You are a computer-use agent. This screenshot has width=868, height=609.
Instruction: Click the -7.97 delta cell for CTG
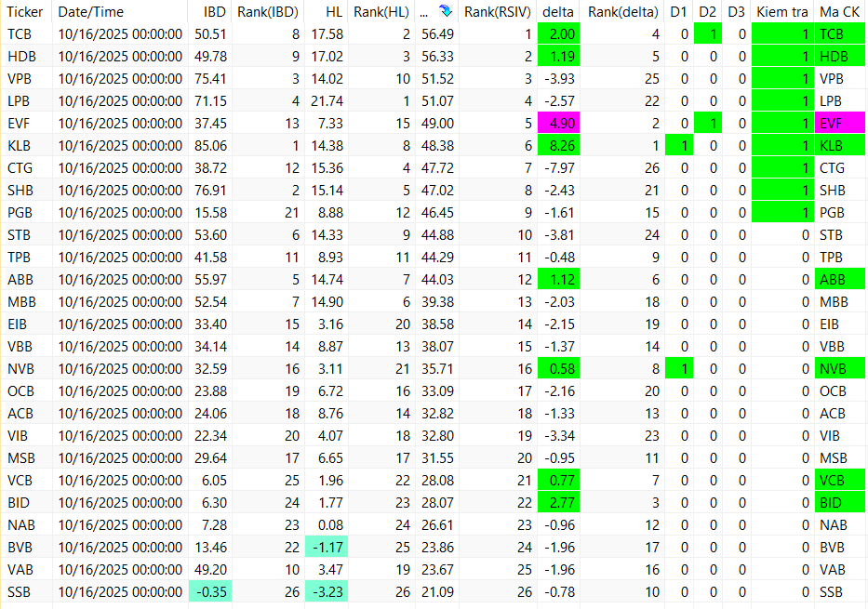click(x=560, y=168)
